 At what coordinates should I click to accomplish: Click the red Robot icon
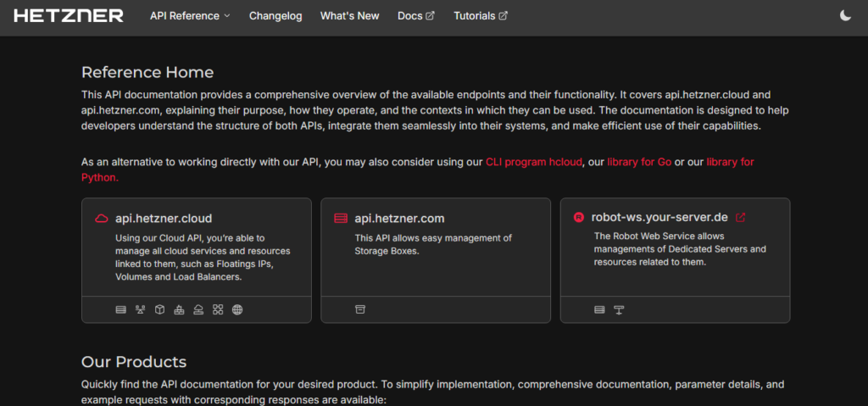tap(579, 218)
